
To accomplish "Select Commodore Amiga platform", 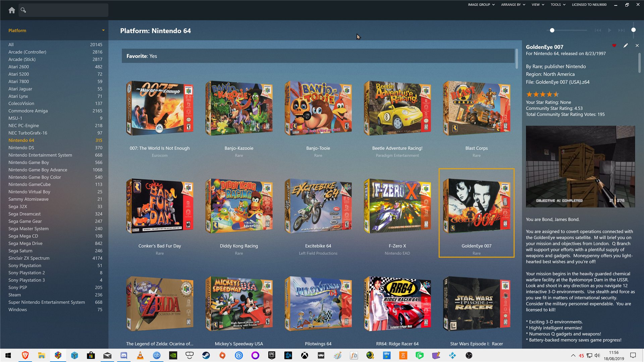I will click(55, 111).
